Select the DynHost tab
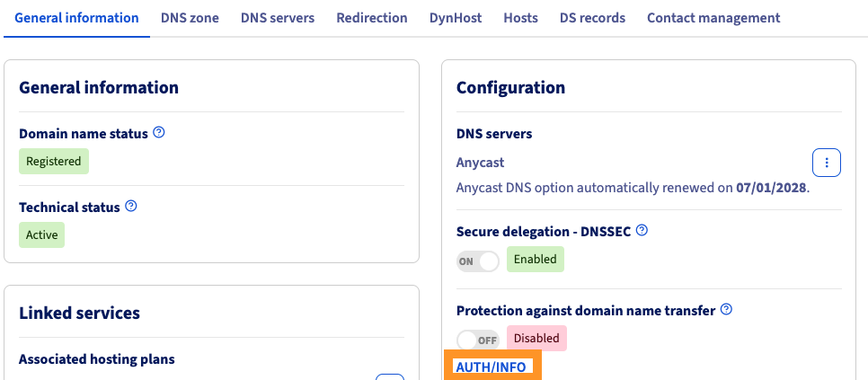This screenshot has height=380, width=868. coord(456,18)
